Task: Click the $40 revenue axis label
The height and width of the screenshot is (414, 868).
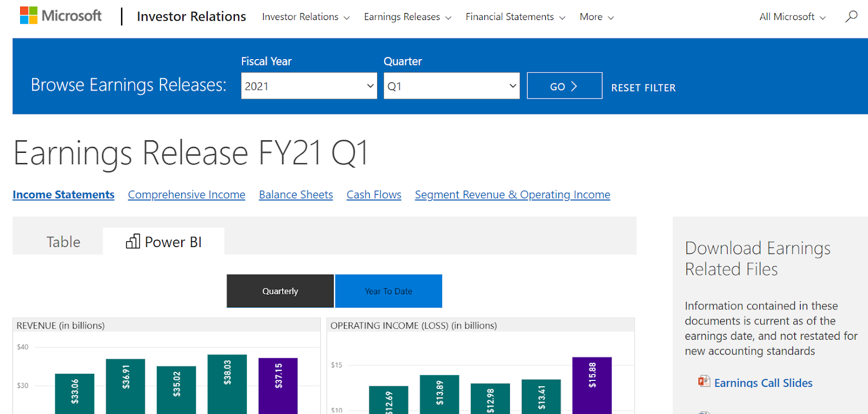Action: click(x=23, y=347)
